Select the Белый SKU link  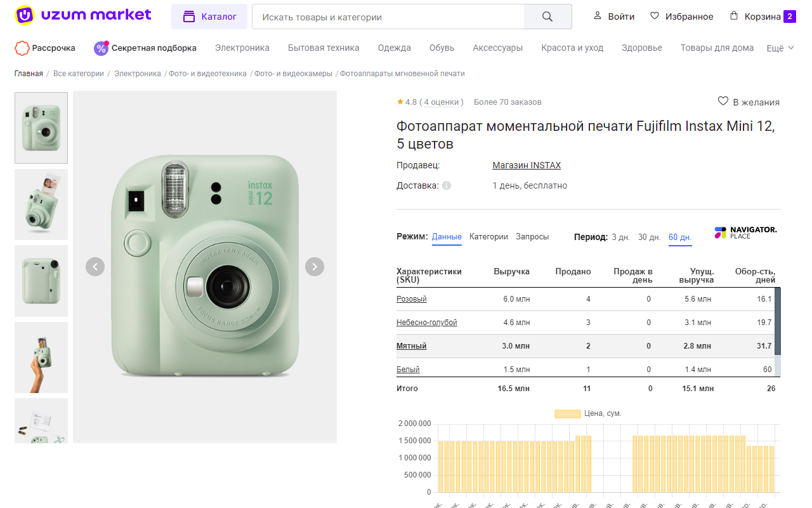tap(408, 370)
